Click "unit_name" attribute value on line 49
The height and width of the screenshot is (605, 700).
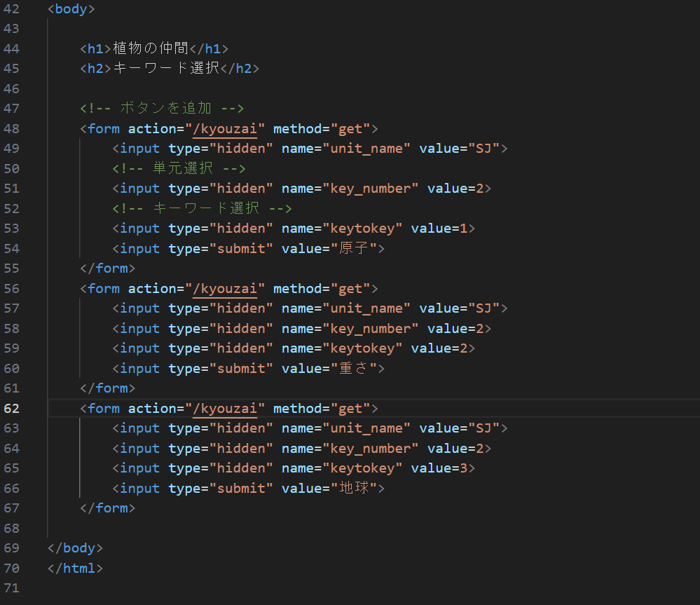point(366,148)
